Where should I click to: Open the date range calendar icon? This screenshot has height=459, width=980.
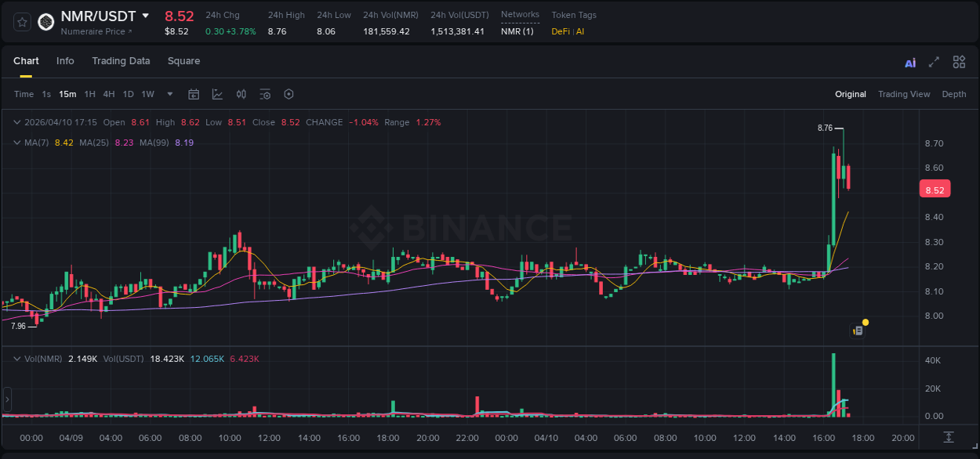coord(194,94)
